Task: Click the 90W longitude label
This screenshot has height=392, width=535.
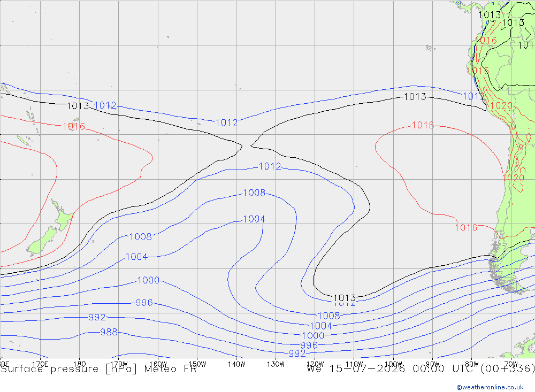Action: pyautogui.click(x=433, y=364)
